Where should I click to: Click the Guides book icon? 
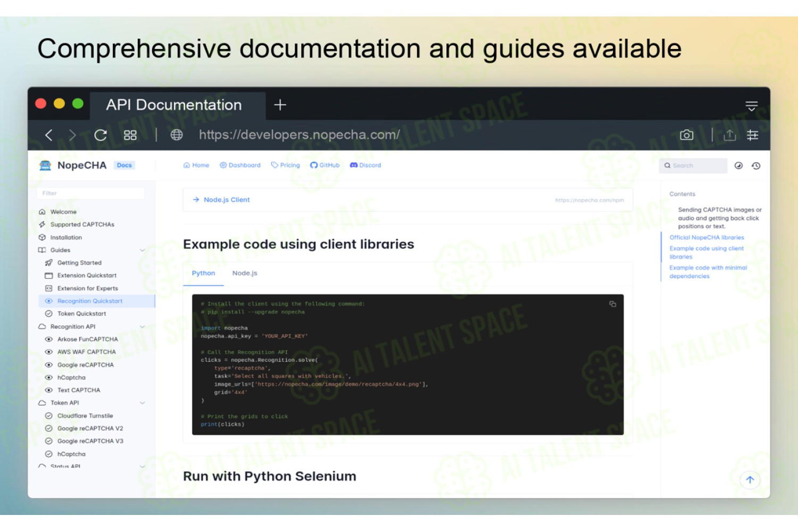[42, 250]
